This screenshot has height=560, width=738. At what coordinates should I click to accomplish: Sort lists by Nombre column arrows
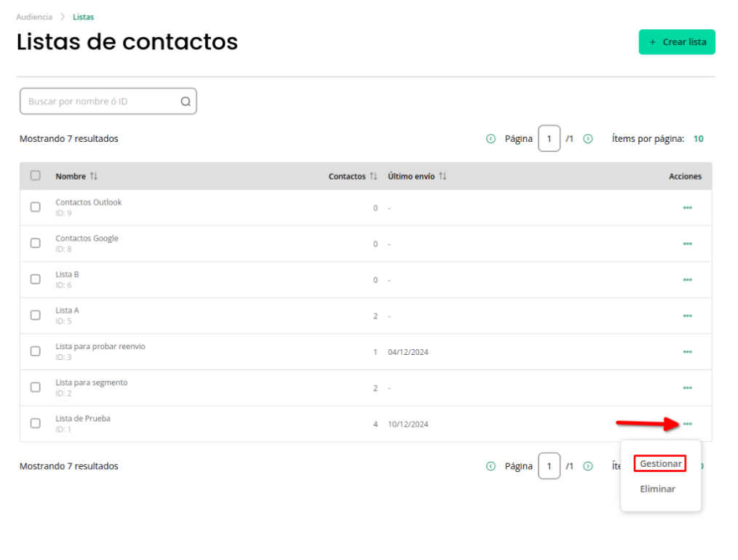(x=94, y=176)
